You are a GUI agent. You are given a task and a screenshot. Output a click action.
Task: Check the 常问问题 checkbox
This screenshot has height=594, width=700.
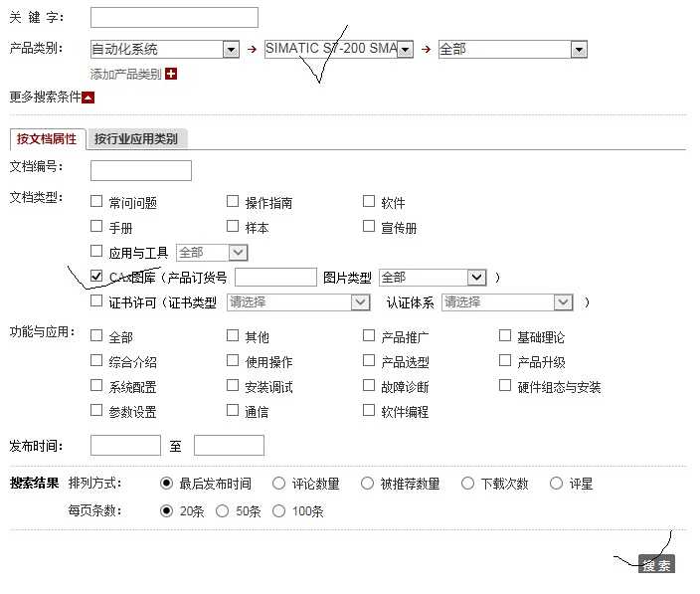coord(96,201)
